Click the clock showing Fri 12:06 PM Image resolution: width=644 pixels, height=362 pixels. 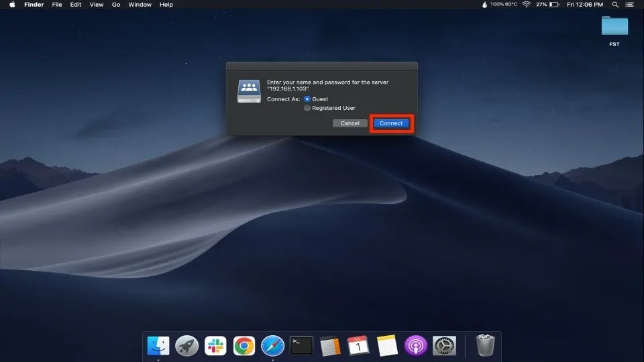(x=585, y=5)
